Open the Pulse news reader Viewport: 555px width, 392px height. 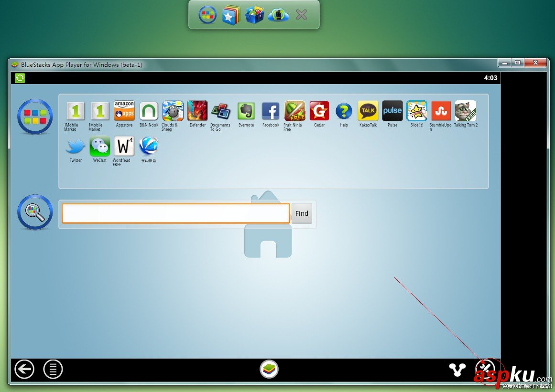[x=392, y=111]
